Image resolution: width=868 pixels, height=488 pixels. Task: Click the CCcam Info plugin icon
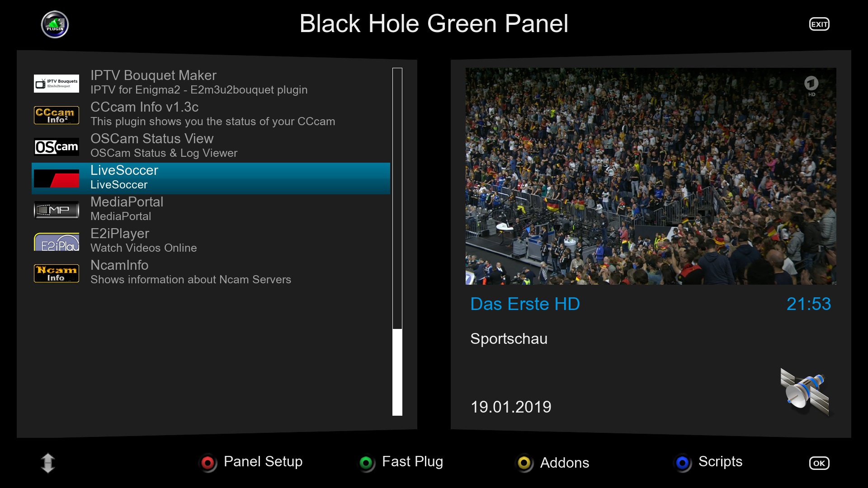coord(57,115)
